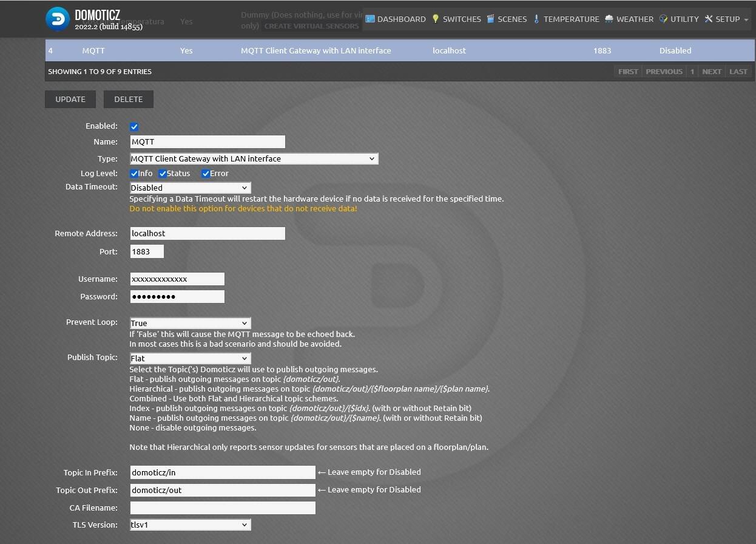Click the Weather cloud icon
This screenshot has height=544, width=756.
pyautogui.click(x=609, y=19)
